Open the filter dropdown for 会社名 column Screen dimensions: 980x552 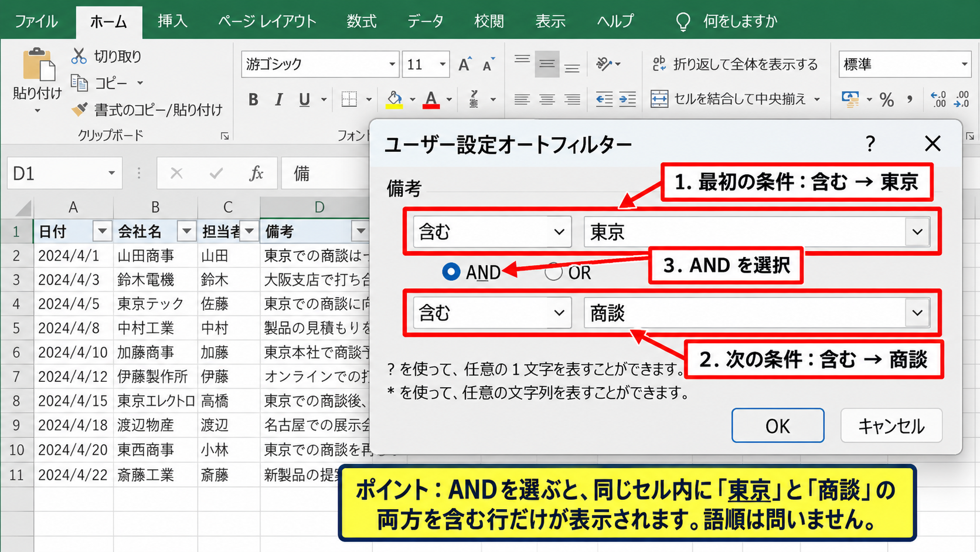[x=186, y=231]
